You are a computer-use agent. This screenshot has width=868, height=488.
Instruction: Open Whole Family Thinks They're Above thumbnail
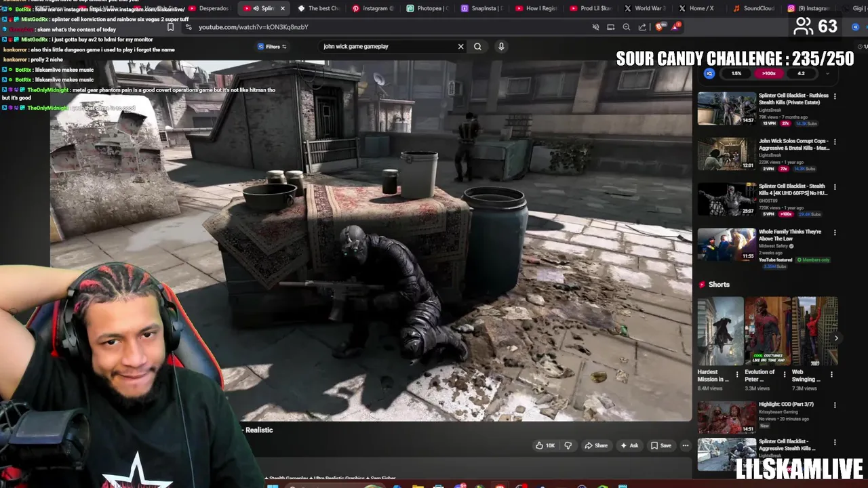tap(727, 244)
